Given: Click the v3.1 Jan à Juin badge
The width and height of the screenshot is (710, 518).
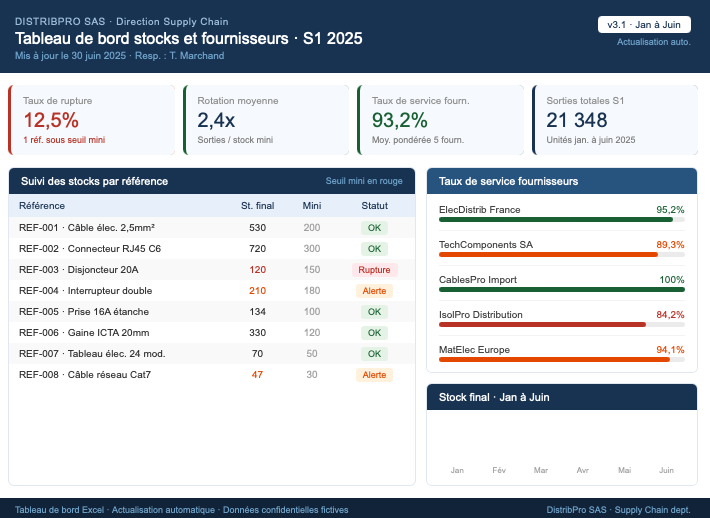Looking at the screenshot, I should click(644, 25).
